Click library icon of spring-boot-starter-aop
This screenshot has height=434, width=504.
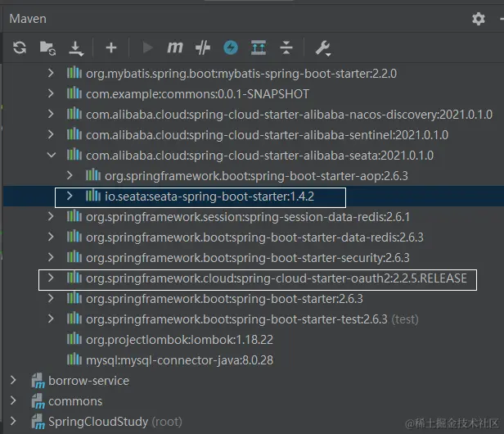93,175
